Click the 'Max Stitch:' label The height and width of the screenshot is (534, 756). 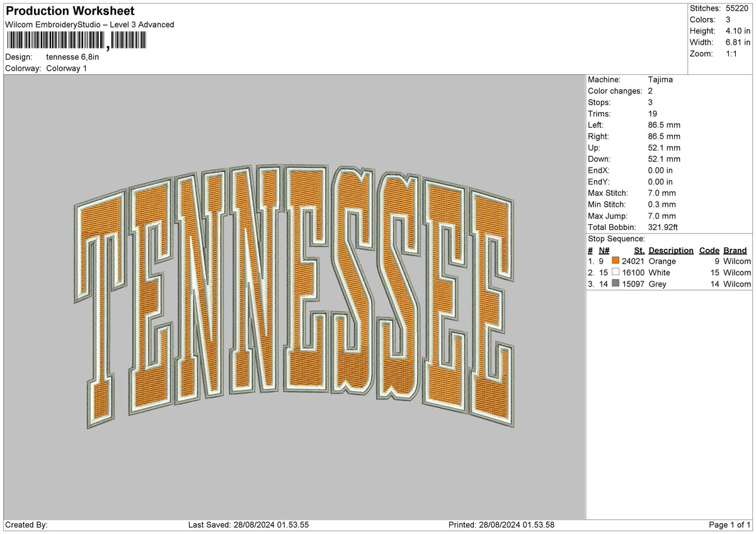pyautogui.click(x=607, y=193)
